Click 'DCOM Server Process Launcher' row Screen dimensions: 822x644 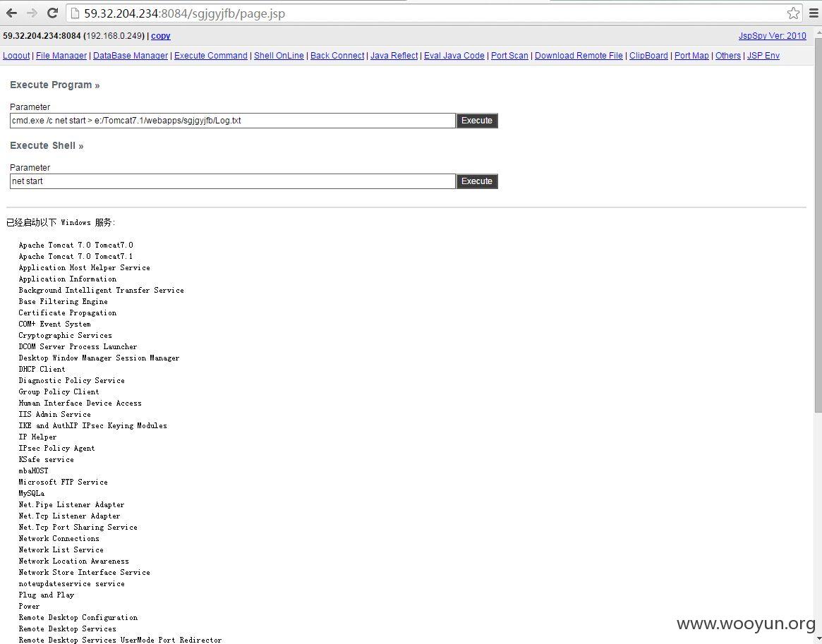[78, 347]
